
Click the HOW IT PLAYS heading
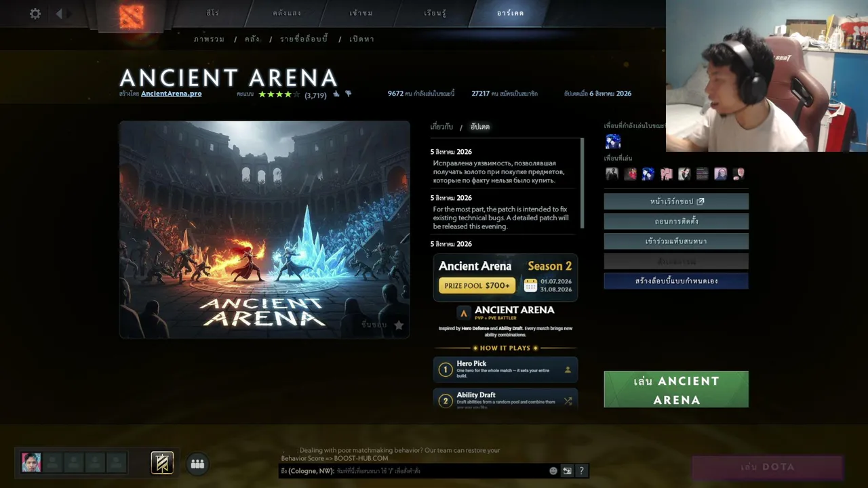coord(505,348)
